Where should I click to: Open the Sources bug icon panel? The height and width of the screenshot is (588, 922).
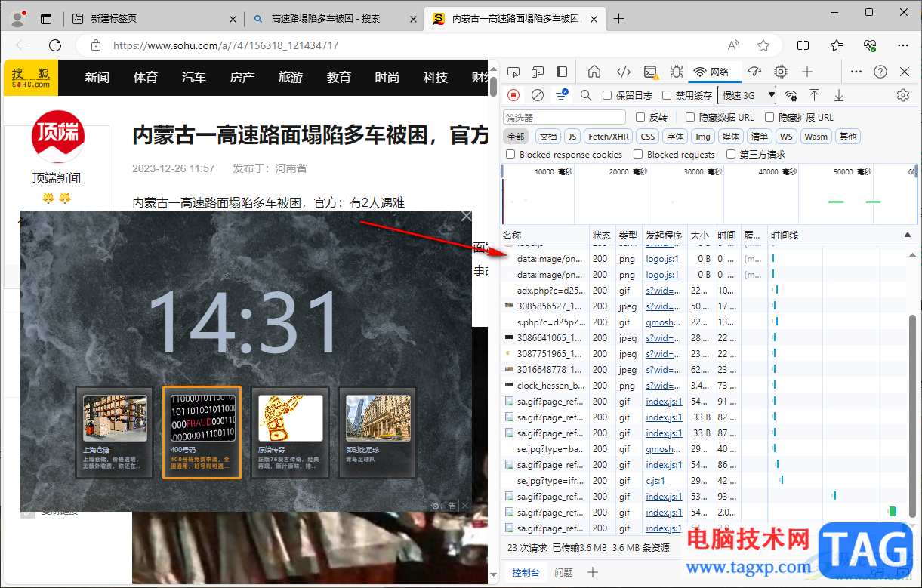click(677, 72)
